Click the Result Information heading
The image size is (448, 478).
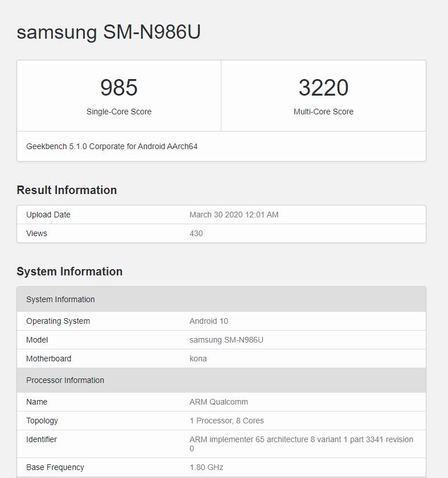click(x=67, y=190)
